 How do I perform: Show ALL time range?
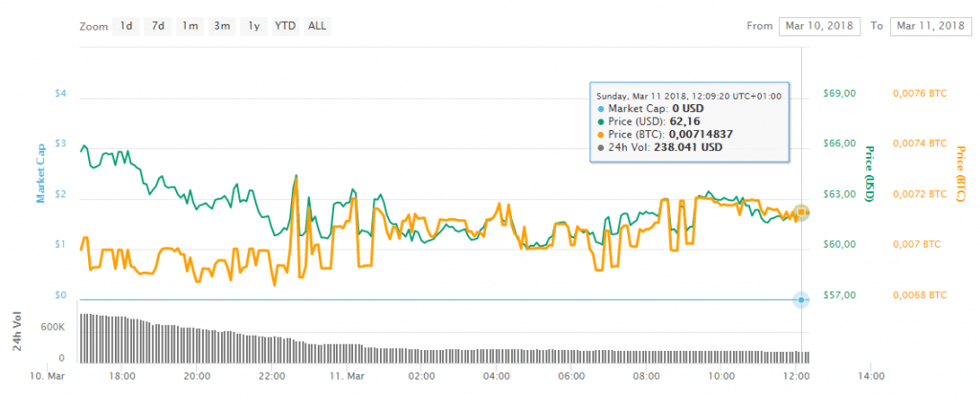tap(318, 26)
